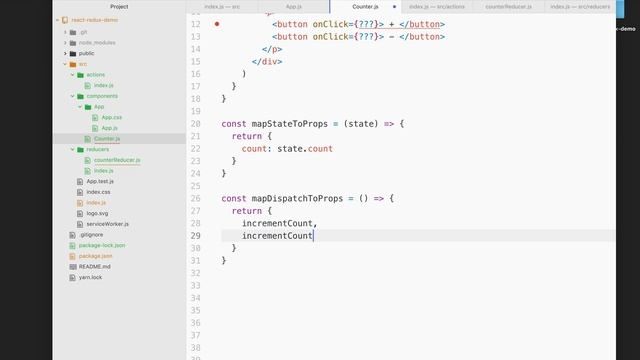Image resolution: width=640 pixels, height=360 pixels.
Task: Click incrementCount on line 28
Action: pos(277,223)
